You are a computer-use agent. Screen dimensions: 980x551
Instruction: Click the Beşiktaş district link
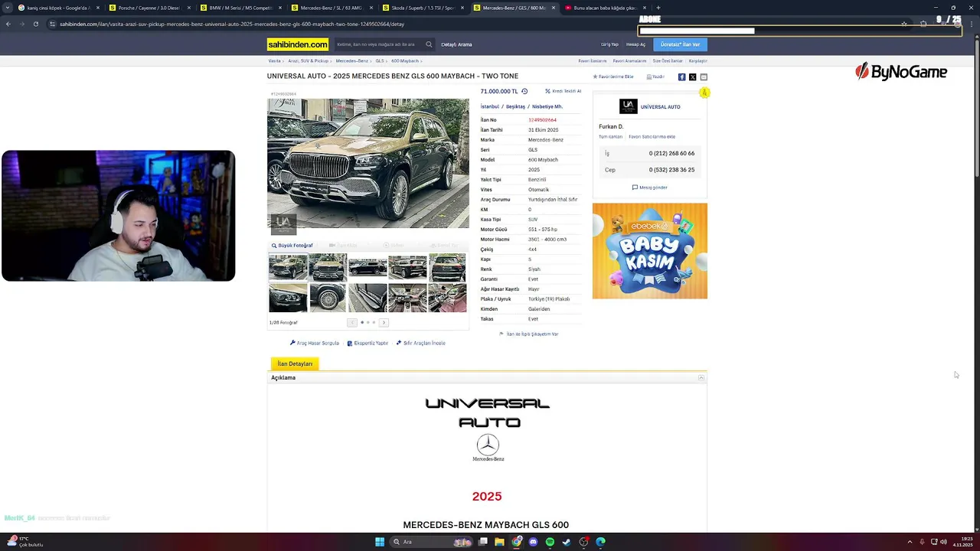coord(515,106)
